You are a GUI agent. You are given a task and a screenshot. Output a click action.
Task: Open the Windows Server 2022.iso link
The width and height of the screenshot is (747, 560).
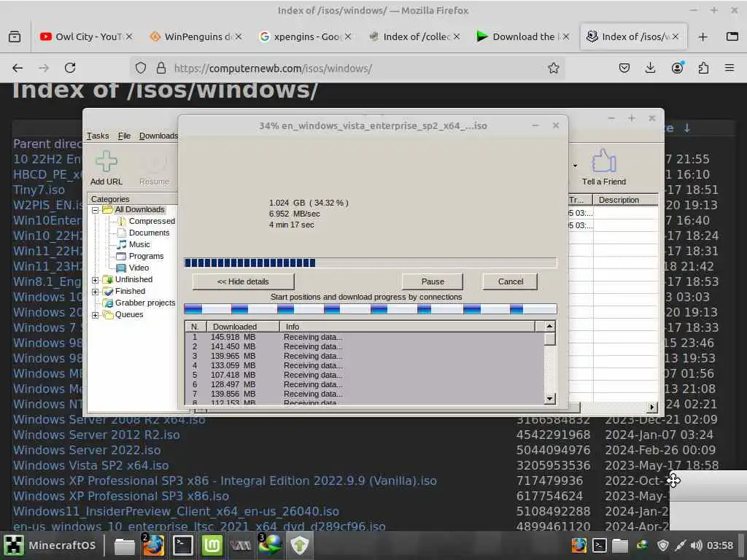[x=87, y=450]
